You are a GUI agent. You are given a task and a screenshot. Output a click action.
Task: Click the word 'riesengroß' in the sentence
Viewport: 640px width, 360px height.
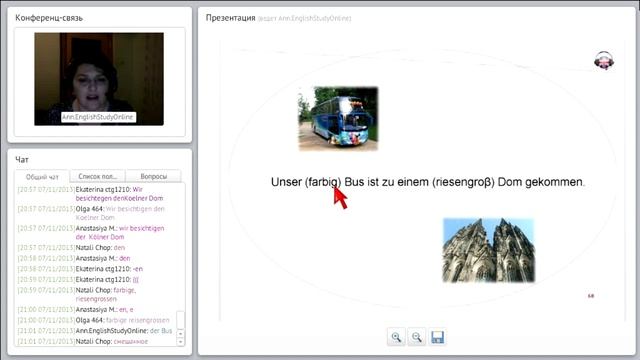pyautogui.click(x=463, y=182)
